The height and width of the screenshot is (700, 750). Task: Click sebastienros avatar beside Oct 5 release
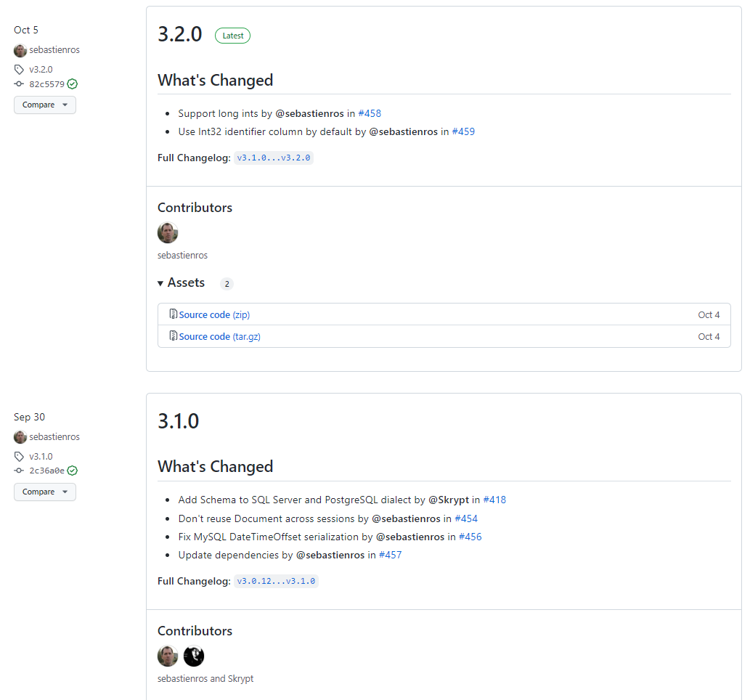coord(20,50)
